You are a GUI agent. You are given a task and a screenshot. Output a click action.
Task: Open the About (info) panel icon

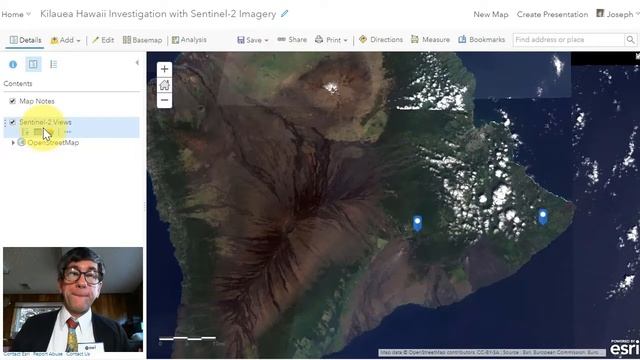coord(13,64)
